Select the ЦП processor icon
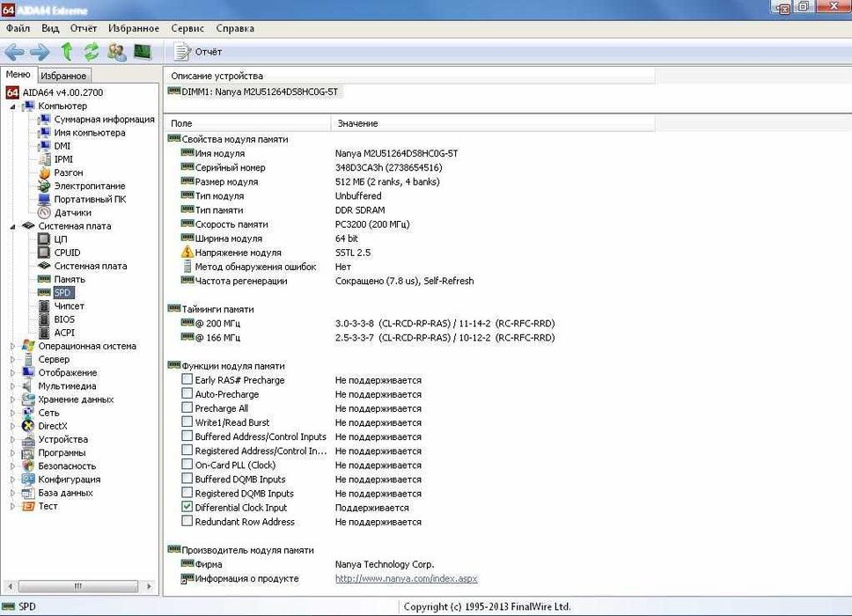Screen dimensions: 852x616 coord(44,239)
